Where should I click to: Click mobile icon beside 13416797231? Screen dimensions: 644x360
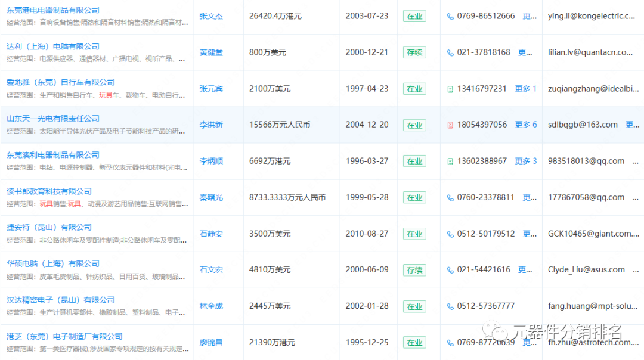450,89
